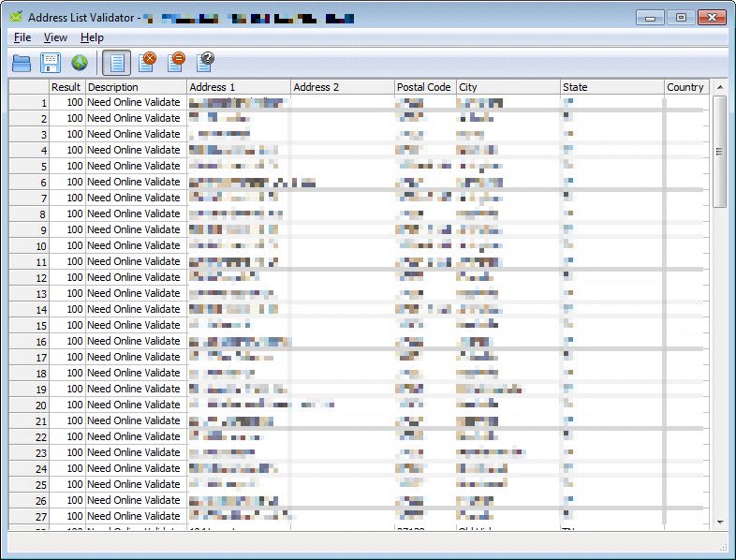The height and width of the screenshot is (560, 736).
Task: Select row number 12 header
Action: (x=29, y=278)
